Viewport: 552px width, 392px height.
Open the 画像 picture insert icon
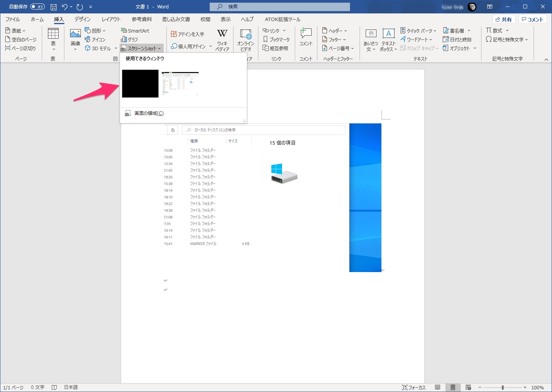point(76,39)
